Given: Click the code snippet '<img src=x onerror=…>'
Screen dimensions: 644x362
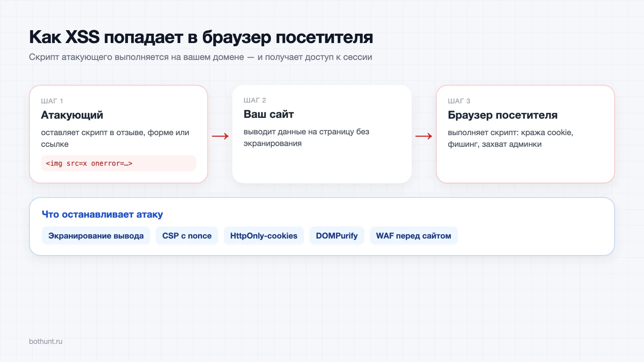Looking at the screenshot, I should pos(118,163).
